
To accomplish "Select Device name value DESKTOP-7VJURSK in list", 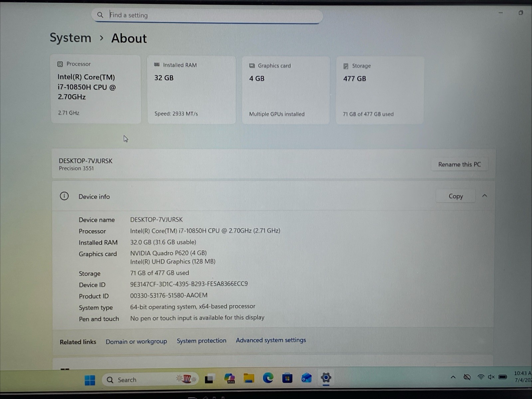I will [156, 220].
